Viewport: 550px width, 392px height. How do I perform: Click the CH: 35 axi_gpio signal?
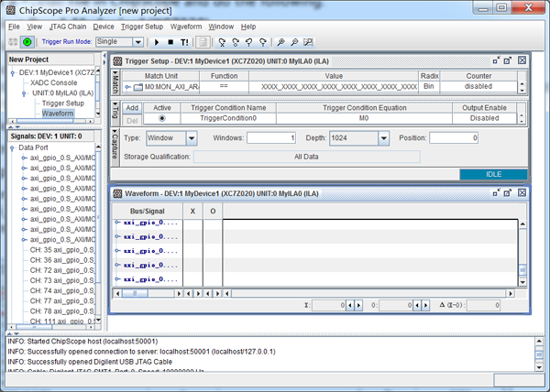point(62,250)
